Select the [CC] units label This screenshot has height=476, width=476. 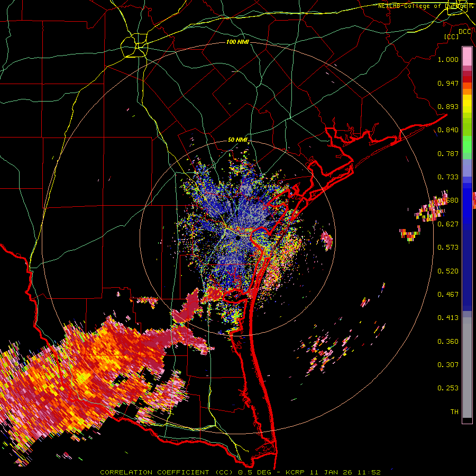click(451, 36)
